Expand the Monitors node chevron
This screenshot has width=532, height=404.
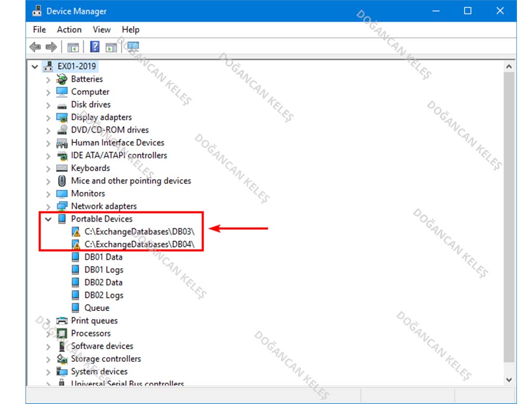pos(48,194)
